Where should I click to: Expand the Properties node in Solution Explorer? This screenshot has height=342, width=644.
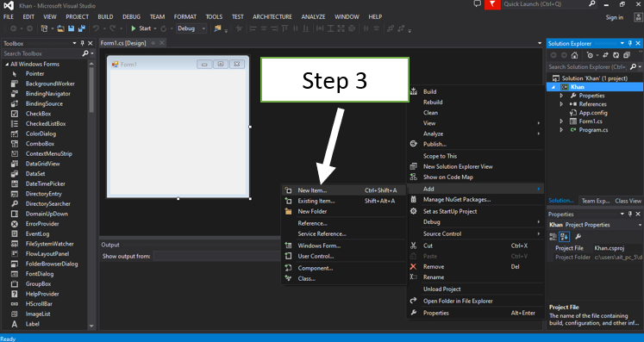561,96
